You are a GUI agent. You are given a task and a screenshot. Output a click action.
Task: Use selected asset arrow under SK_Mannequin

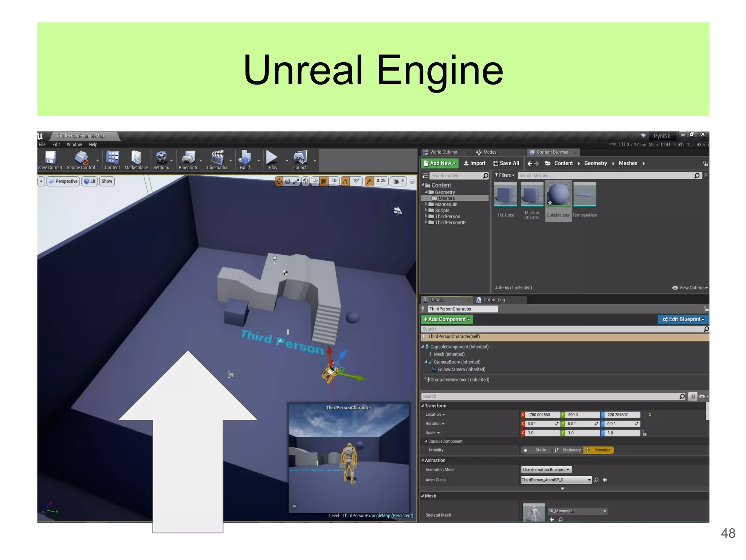coord(552,520)
